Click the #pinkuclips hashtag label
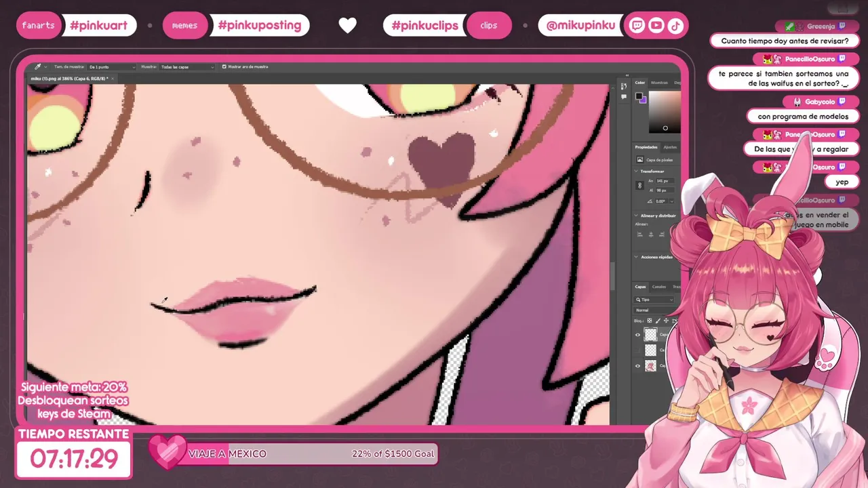 coord(425,26)
